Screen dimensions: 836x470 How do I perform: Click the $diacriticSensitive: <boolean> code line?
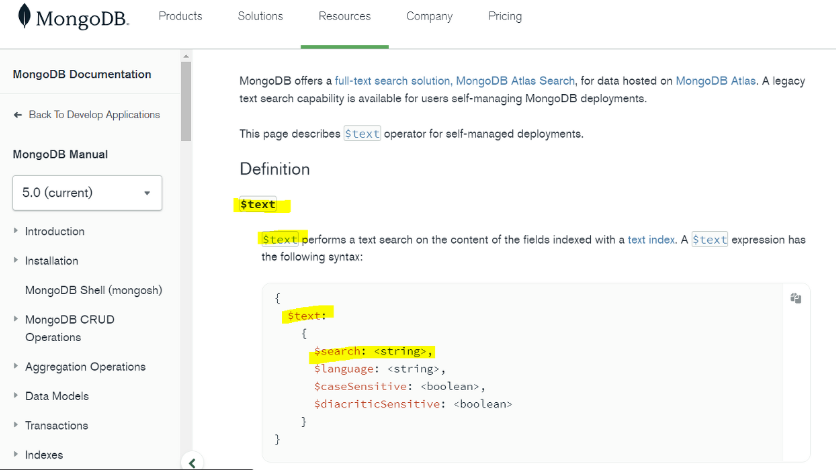413,404
